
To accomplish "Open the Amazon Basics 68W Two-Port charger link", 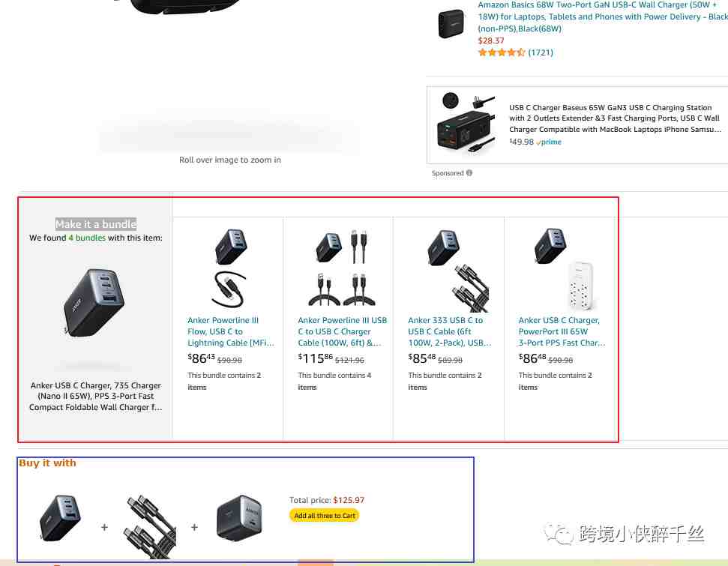I will tap(603, 16).
